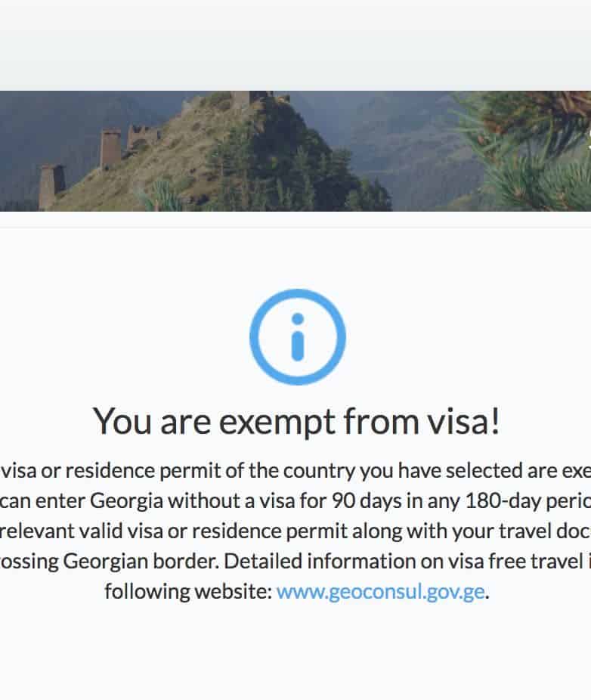Click the hilltop fortress in the banner photo
The image size is (591, 700).
coord(249,101)
